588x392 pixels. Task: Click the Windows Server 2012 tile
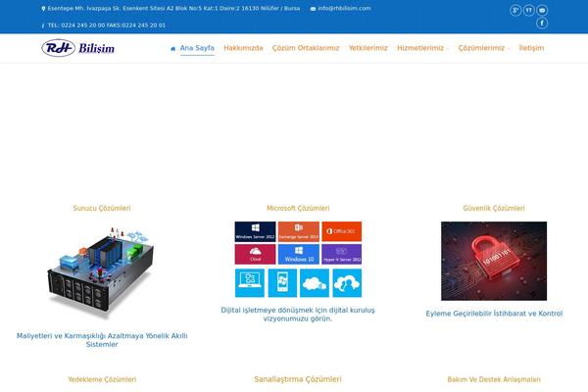tap(255, 231)
